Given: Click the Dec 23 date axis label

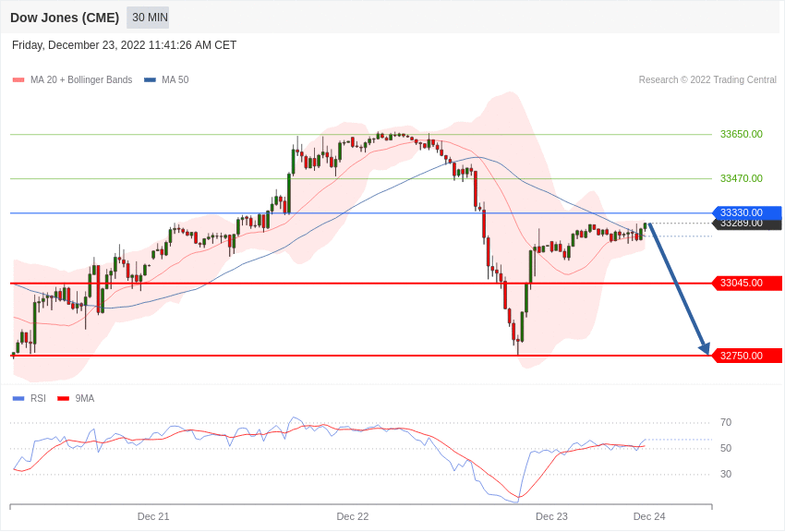Looking at the screenshot, I should 551,516.
